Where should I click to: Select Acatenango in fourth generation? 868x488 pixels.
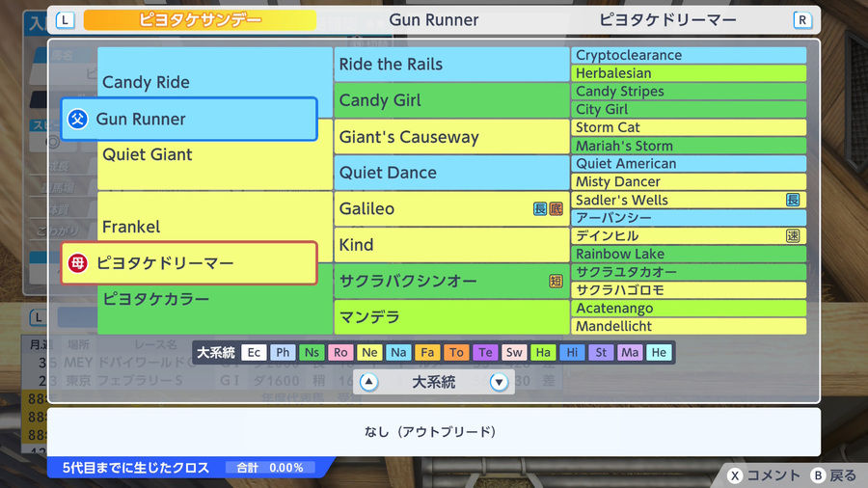(689, 309)
